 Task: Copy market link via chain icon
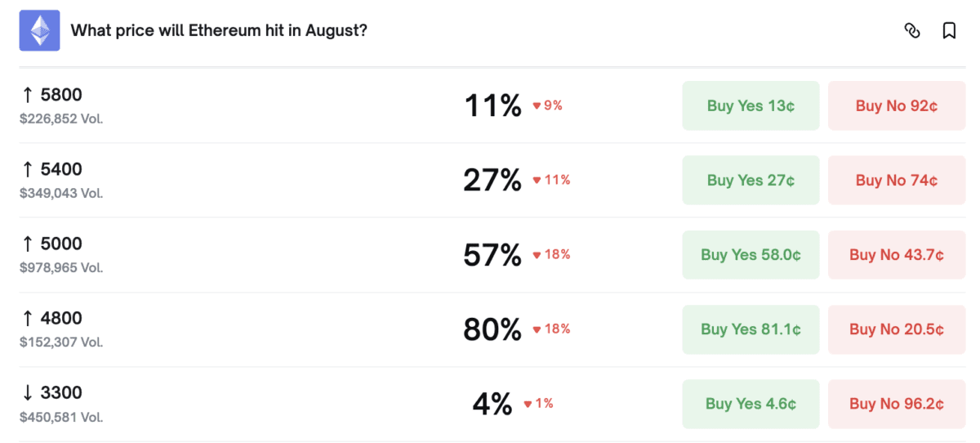(x=912, y=31)
